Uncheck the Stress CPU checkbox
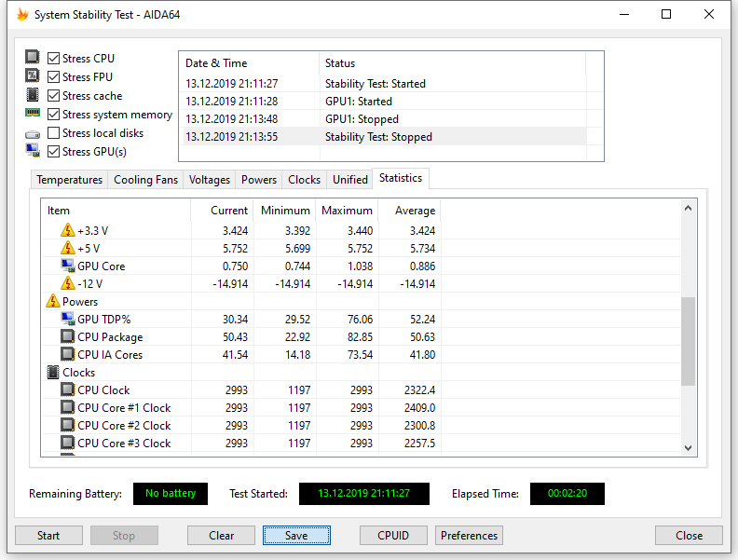This screenshot has width=738, height=560. [54, 58]
